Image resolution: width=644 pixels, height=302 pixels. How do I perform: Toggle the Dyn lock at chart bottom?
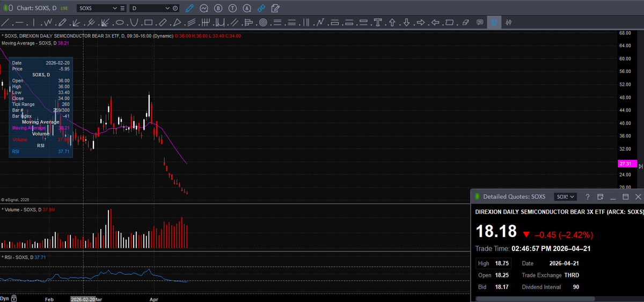pos(14,298)
